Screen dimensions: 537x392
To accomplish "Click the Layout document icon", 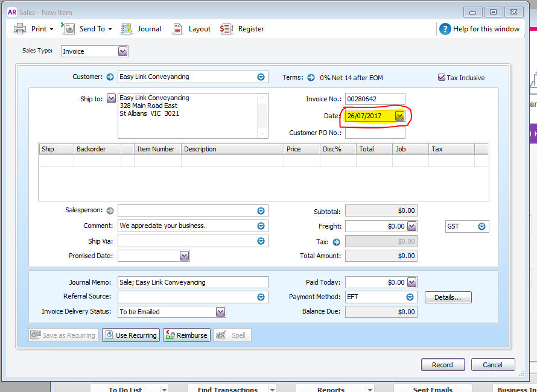I will 177,29.
